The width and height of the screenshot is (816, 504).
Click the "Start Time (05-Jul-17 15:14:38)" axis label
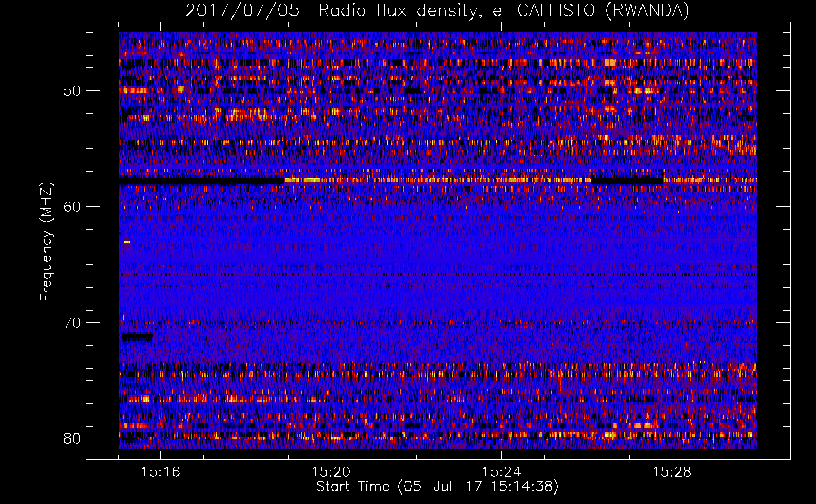point(437,487)
